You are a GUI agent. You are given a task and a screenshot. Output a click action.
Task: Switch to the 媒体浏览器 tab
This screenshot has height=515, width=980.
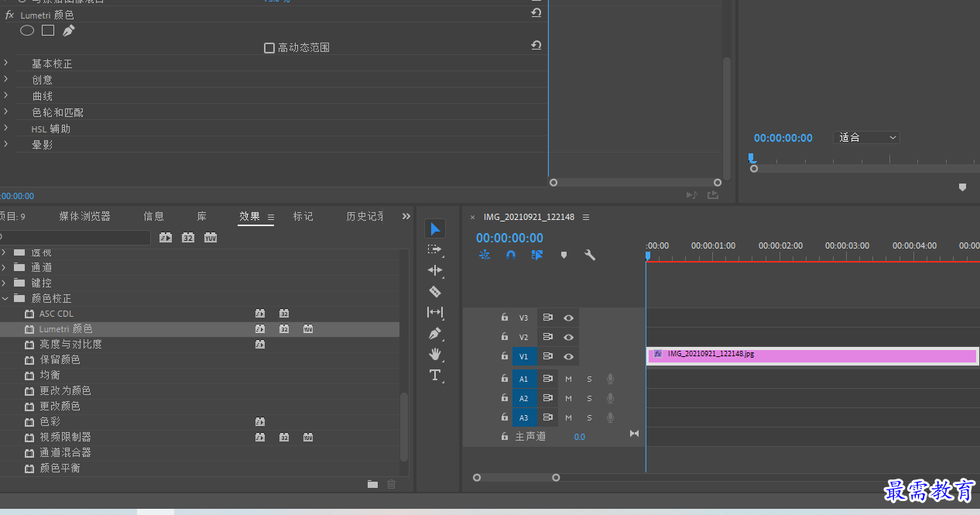84,216
